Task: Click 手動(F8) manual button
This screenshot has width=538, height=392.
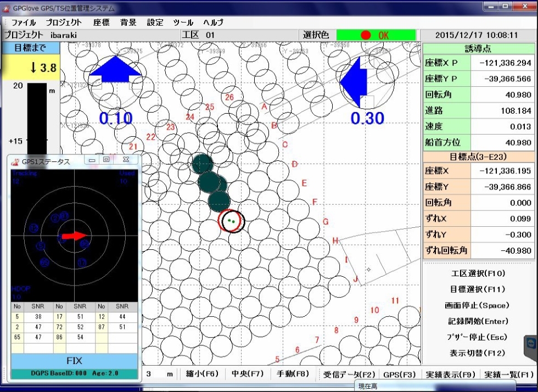Action: pyautogui.click(x=293, y=374)
